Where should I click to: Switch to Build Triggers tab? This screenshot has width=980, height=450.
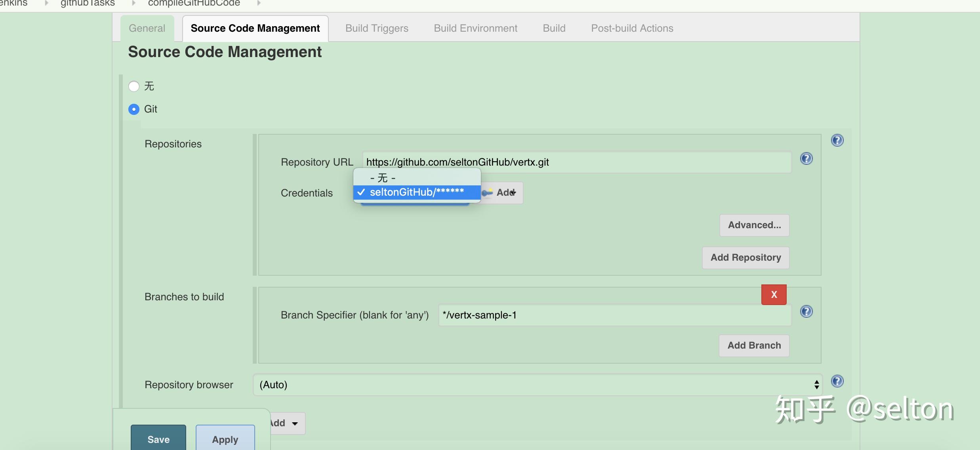[376, 29]
